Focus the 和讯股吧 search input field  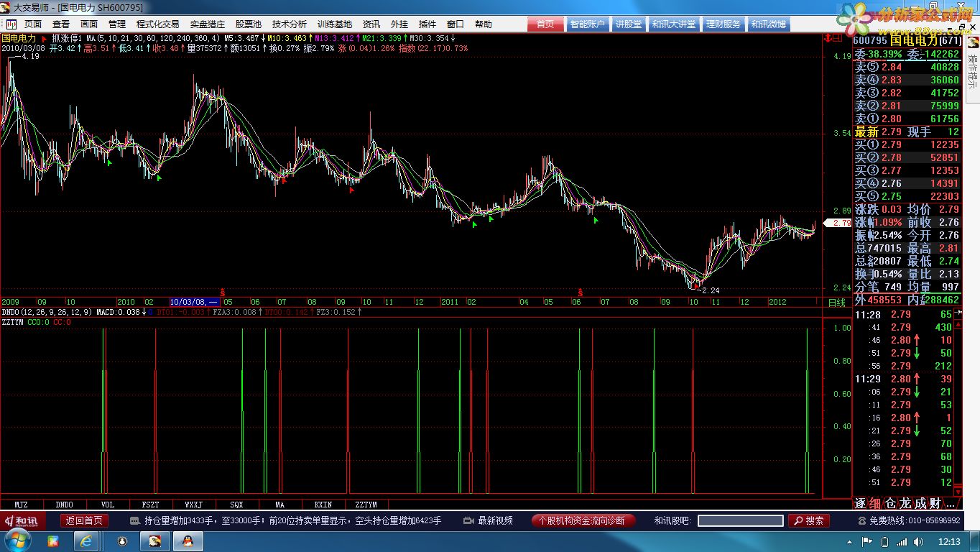coord(740,520)
